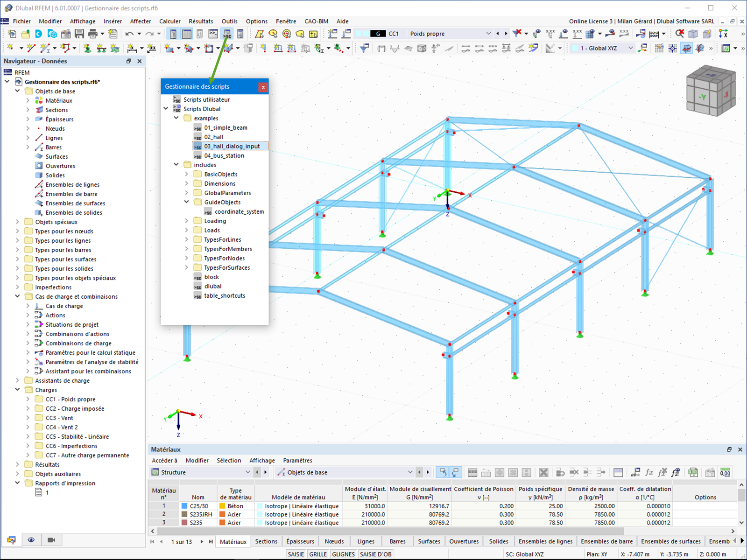Click the coordinate_system script

[239, 211]
